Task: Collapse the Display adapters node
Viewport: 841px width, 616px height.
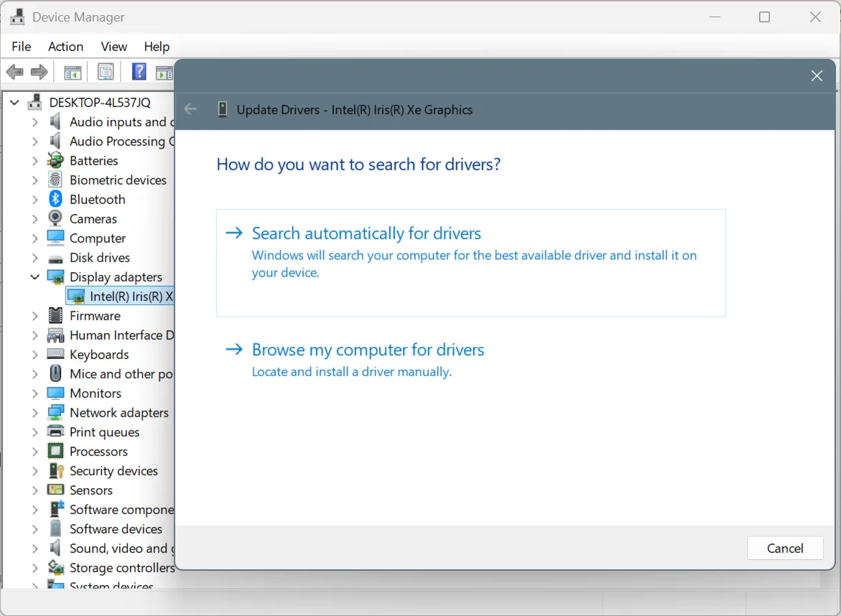Action: [35, 277]
